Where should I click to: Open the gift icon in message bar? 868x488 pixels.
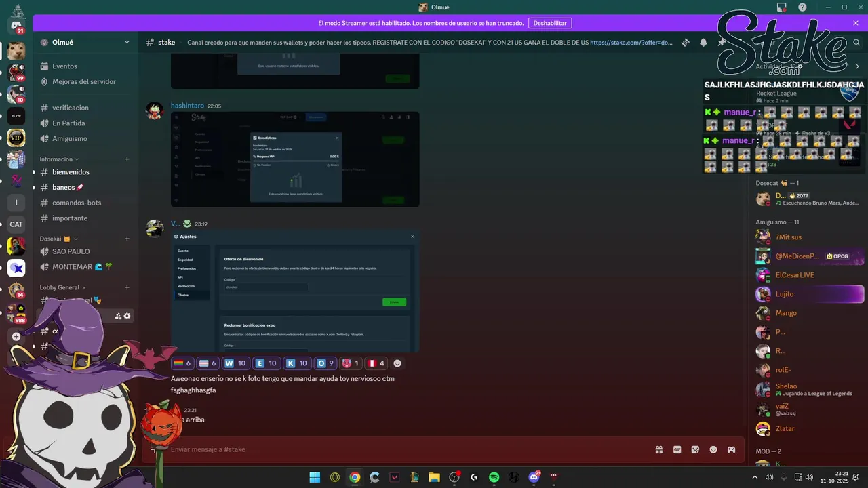pos(658,449)
